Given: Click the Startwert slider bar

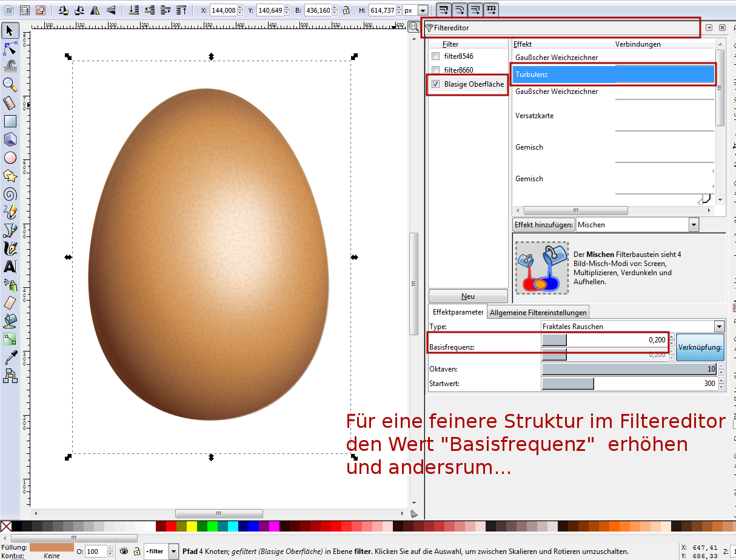Looking at the screenshot, I should tap(628, 384).
